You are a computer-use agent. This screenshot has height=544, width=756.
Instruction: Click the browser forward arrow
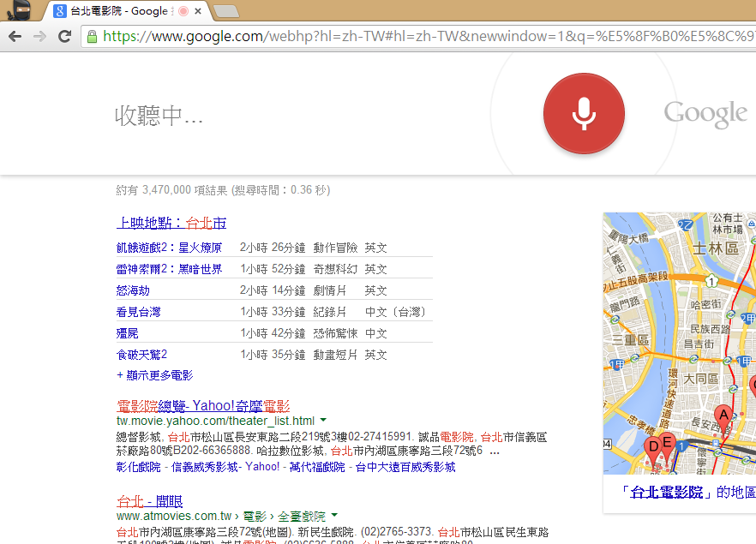[x=39, y=36]
